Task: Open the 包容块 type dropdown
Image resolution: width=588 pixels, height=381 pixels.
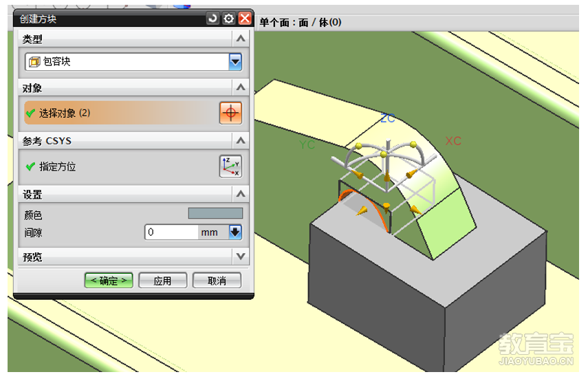Action: 235,62
